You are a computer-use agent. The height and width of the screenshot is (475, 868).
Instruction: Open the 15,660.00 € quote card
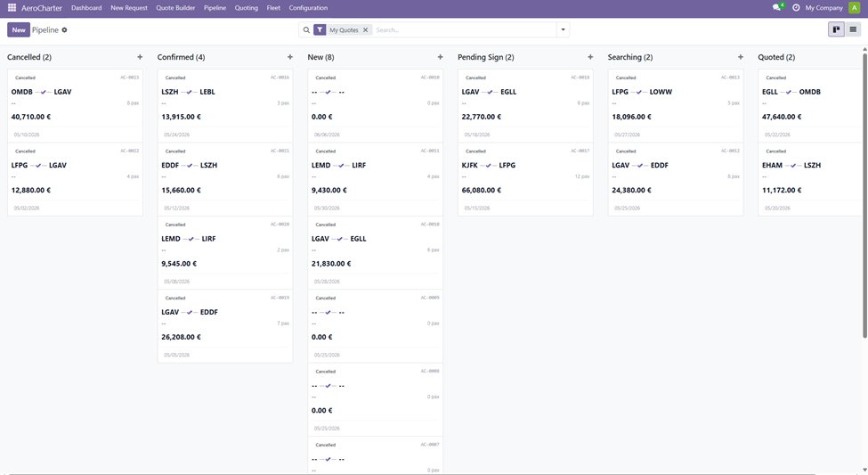coord(224,179)
